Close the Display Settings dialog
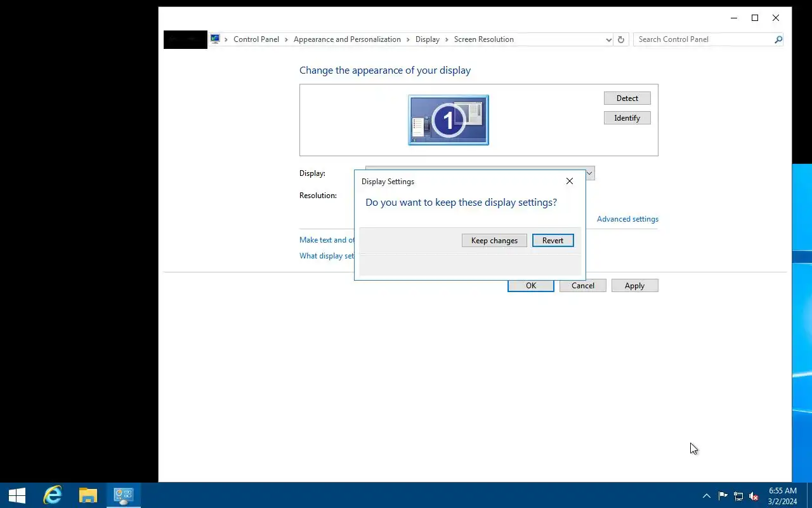The image size is (812, 508). point(570,181)
